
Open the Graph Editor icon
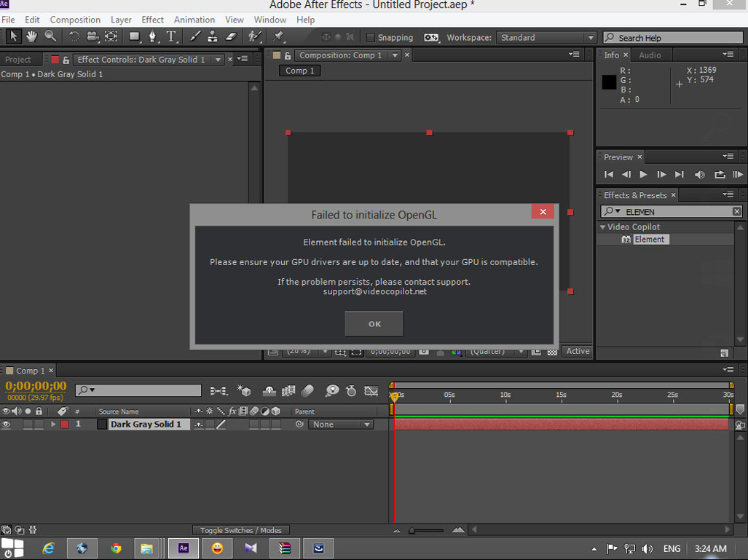pos(371,391)
